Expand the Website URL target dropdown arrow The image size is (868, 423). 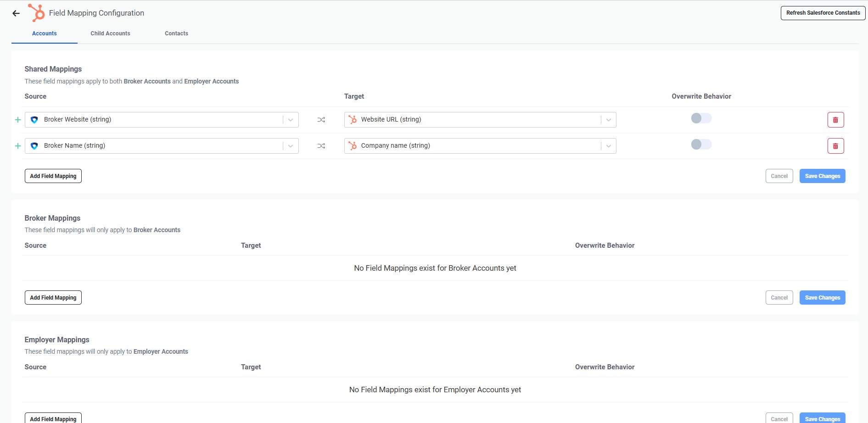tap(608, 120)
